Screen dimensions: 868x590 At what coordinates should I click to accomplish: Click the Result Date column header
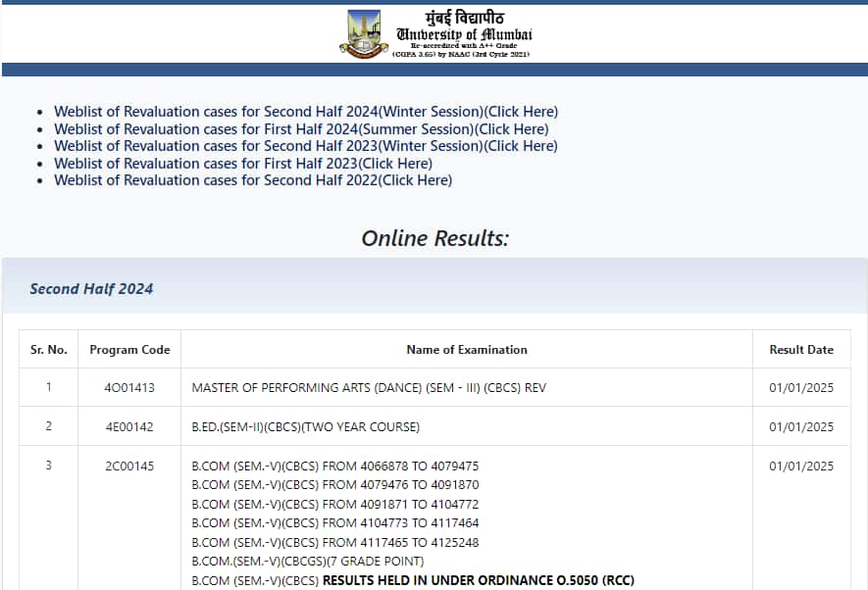801,350
